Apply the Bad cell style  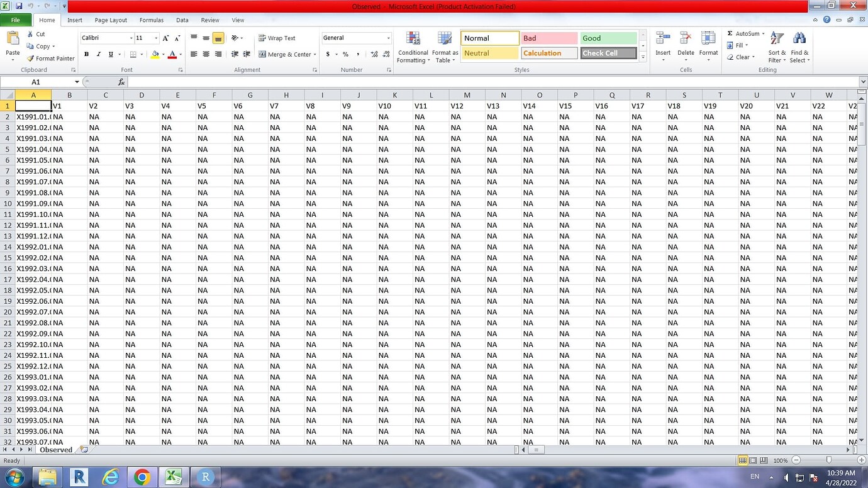549,38
